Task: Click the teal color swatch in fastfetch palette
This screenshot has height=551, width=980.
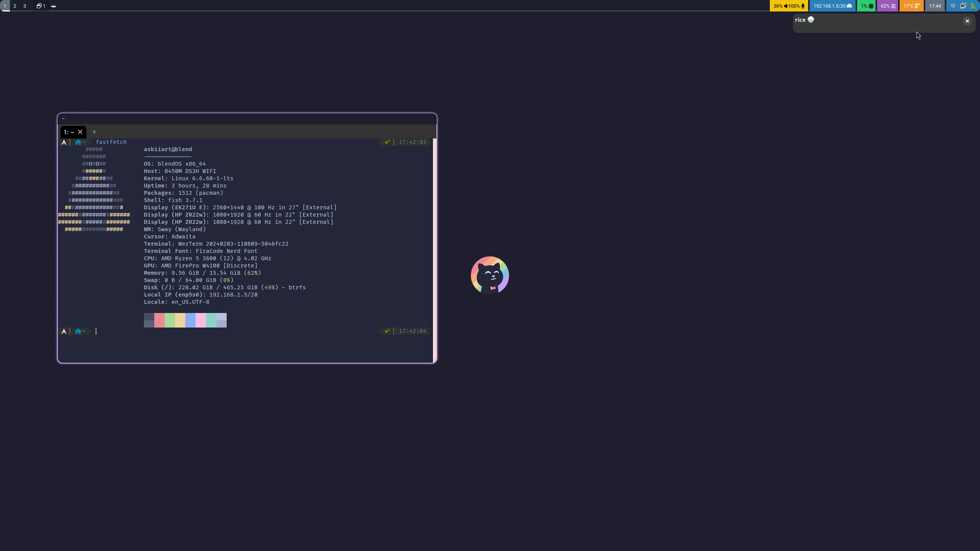Action: pyautogui.click(x=211, y=320)
